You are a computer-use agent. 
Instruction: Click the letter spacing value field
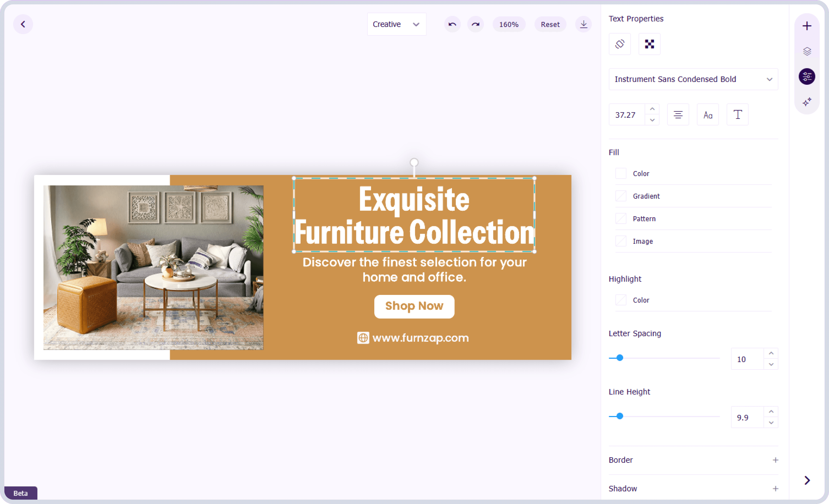(747, 359)
